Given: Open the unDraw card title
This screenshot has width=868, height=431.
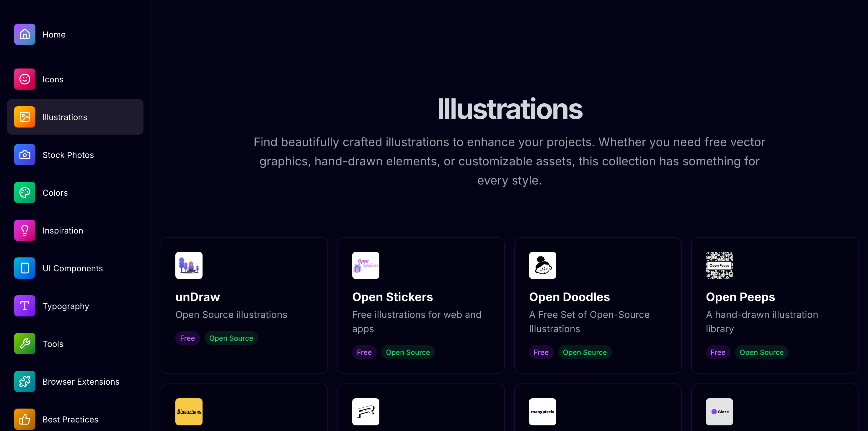Looking at the screenshot, I should [198, 297].
